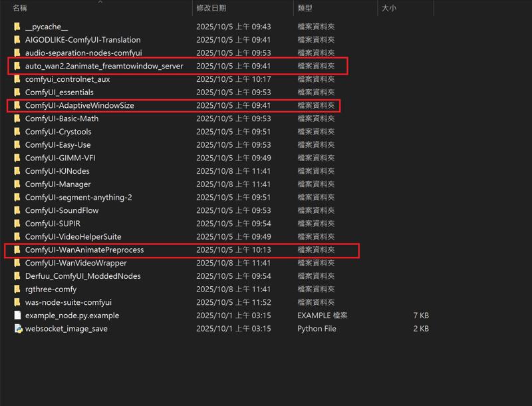Select the AIGODLIKE-ComfyUI-Translation folder name
This screenshot has width=532, height=406.
coord(82,40)
